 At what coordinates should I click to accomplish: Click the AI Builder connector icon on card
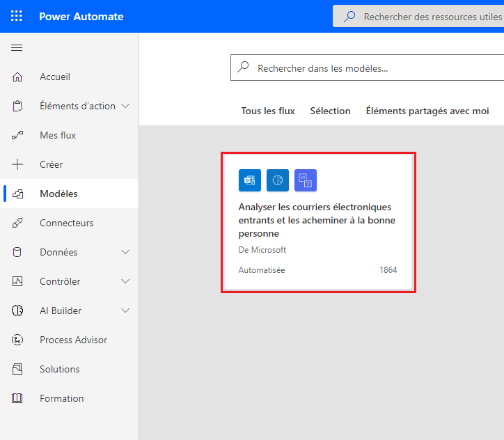[x=278, y=180]
